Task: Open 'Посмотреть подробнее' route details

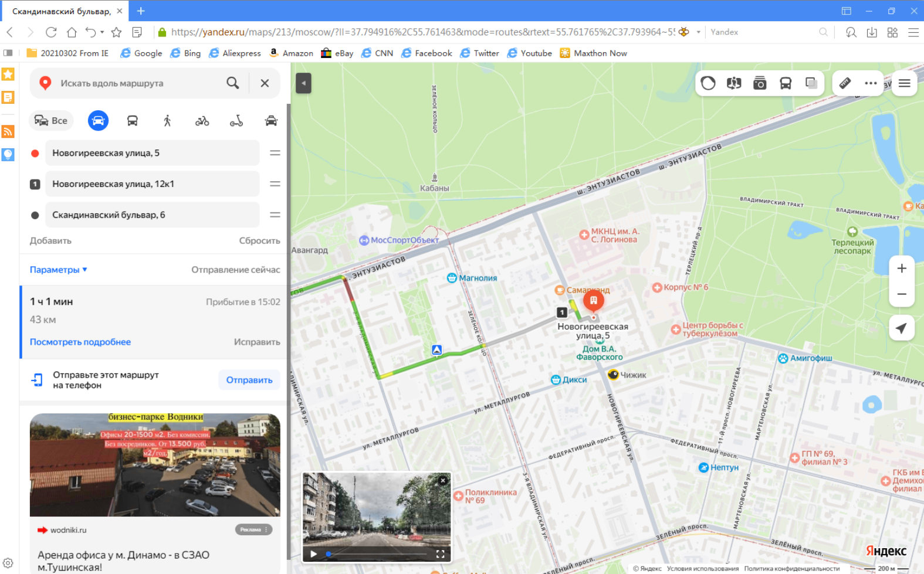Action: click(80, 342)
